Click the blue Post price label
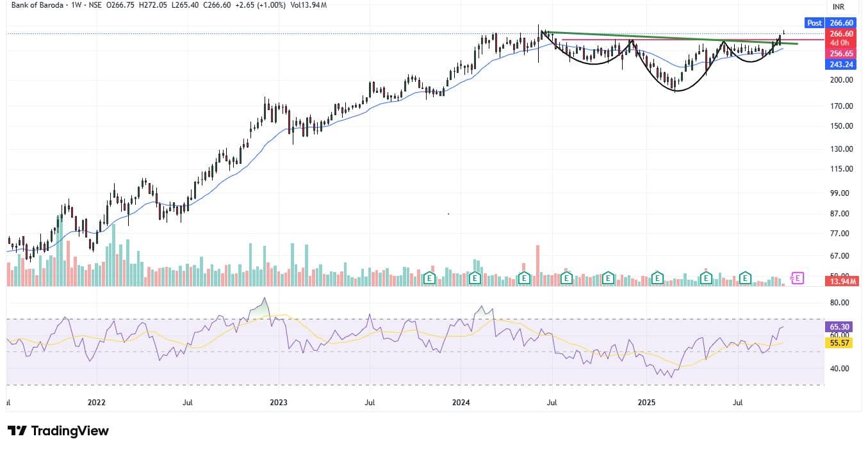868x450 pixels. point(814,22)
